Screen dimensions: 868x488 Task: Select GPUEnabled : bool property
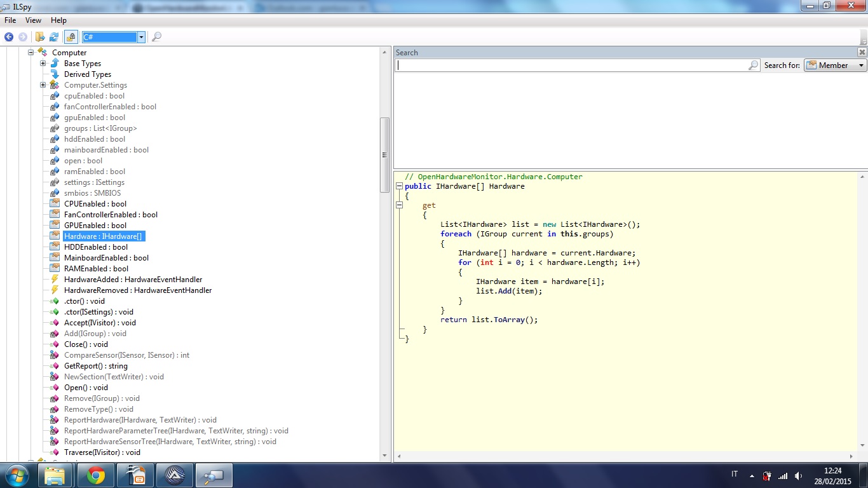click(x=95, y=226)
